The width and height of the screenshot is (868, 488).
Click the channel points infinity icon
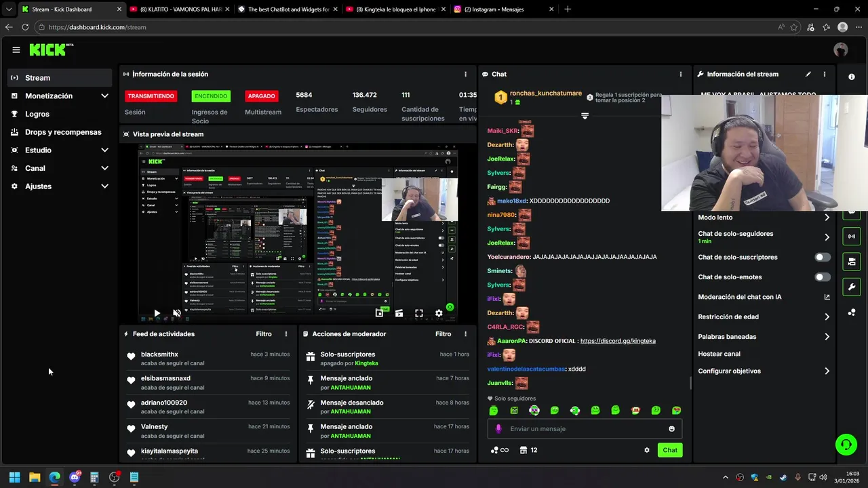(499, 450)
